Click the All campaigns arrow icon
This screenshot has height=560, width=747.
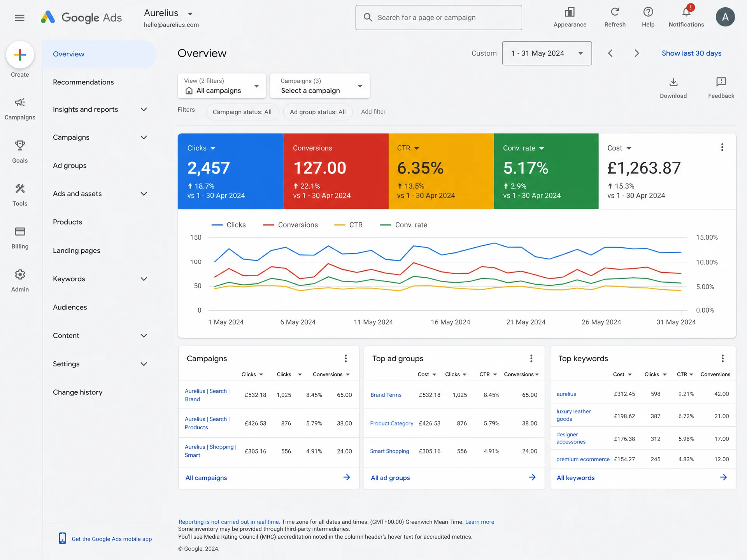coord(347,477)
